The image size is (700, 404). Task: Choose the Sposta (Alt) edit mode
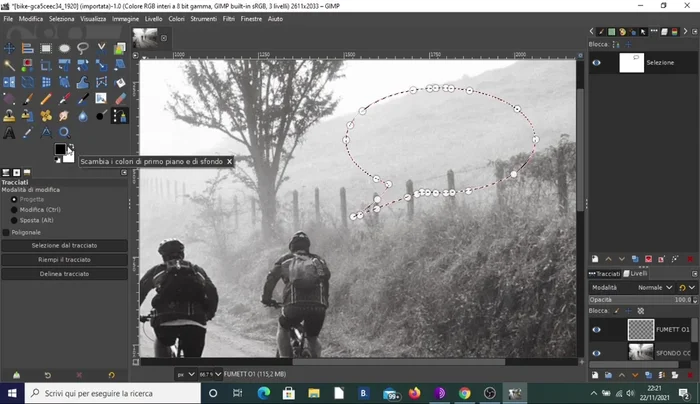[x=14, y=220]
